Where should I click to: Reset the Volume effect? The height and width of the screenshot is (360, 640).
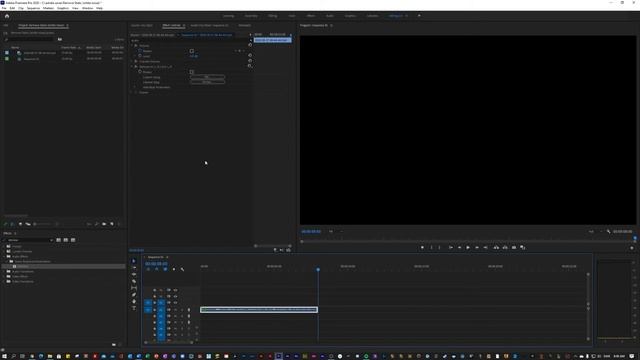(250, 45)
